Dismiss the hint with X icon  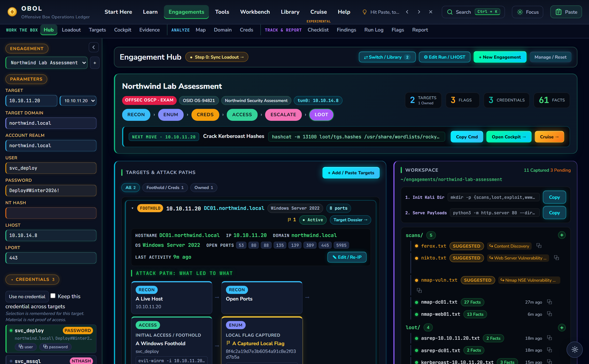coord(431,12)
